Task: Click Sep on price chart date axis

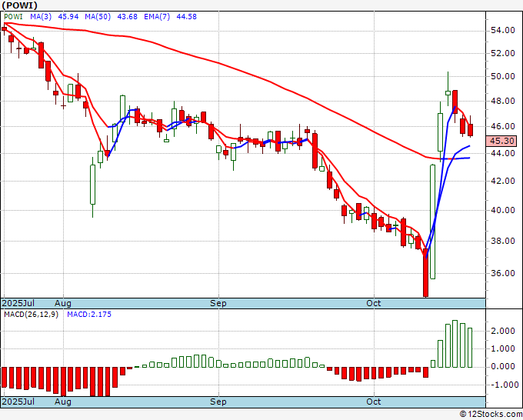Action: pos(218,303)
